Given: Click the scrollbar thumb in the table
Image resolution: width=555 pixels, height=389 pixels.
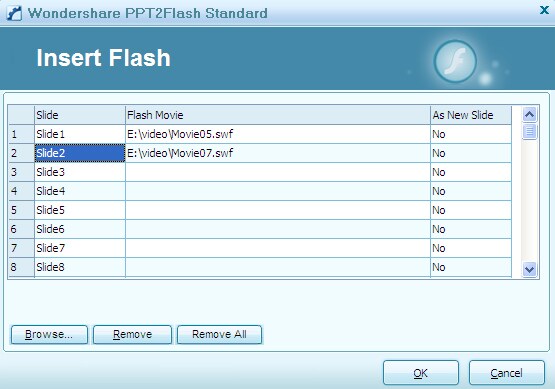Looking at the screenshot, I should (530, 132).
